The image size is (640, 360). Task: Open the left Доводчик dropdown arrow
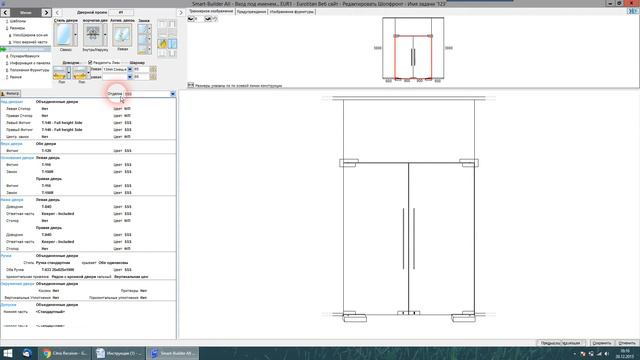pos(69,73)
